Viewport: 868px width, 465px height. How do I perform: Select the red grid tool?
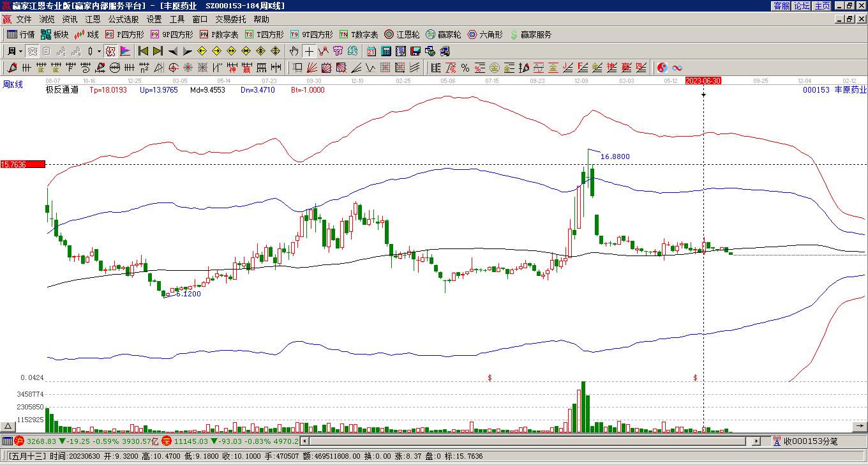[385, 68]
